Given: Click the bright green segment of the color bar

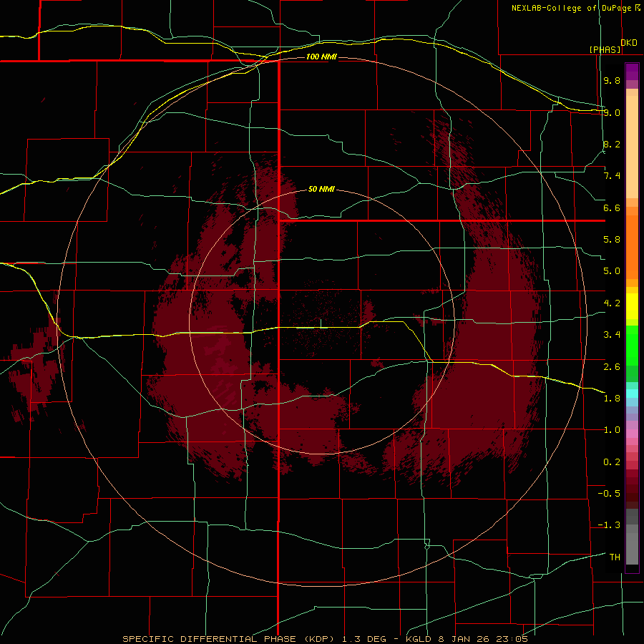Looking at the screenshot, I should [x=632, y=345].
